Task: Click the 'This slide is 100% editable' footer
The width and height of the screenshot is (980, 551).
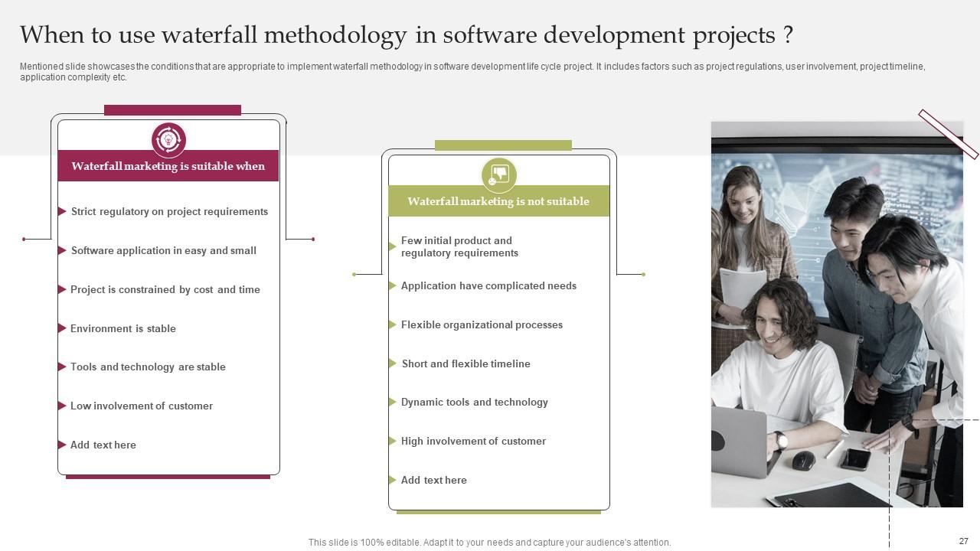Action: pyautogui.click(x=489, y=542)
